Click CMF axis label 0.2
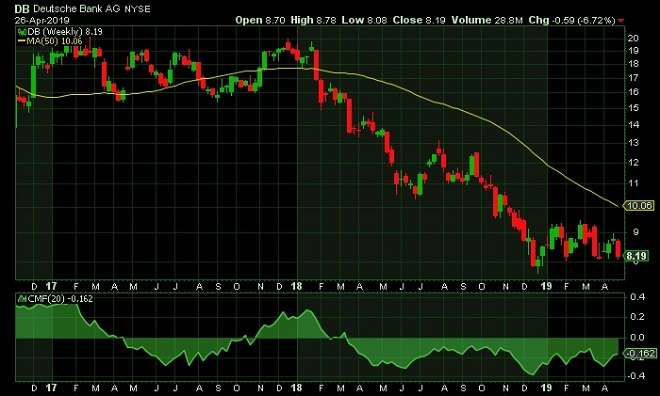Screen dimensions: 660x396 [638, 317]
